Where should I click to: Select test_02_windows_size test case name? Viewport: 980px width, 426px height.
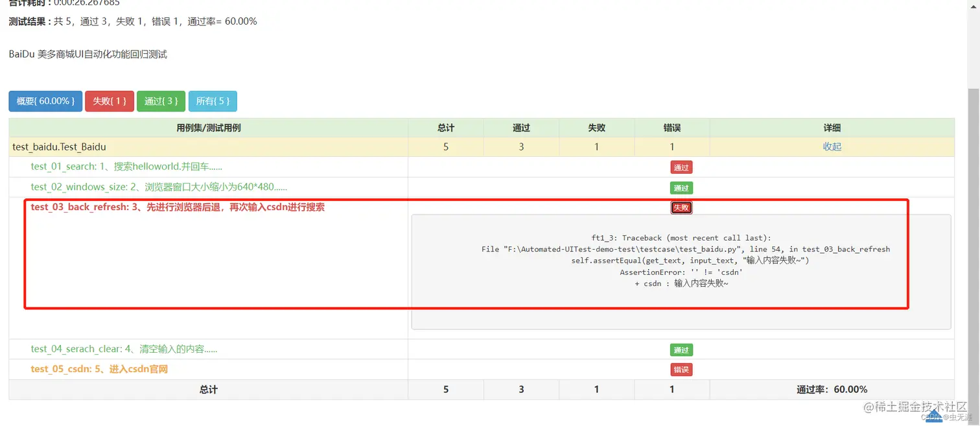point(159,187)
